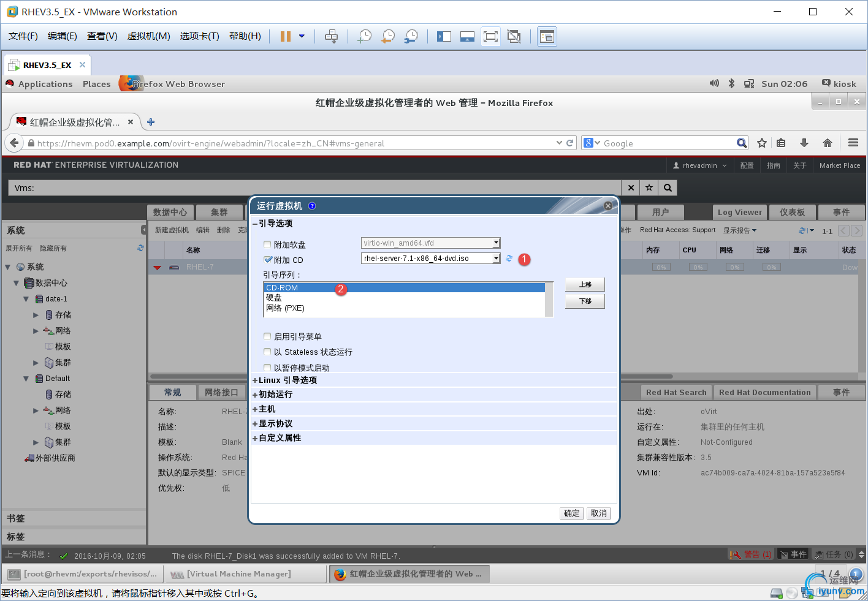Image resolution: width=868 pixels, height=601 pixels.
Task: Open the rhevadmin user dropdown
Action: coord(700,165)
